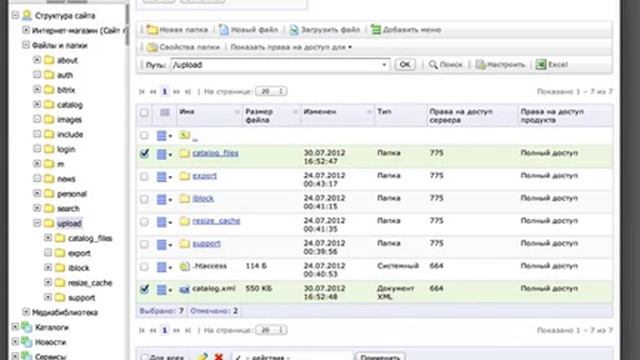The height and width of the screenshot is (360, 640).
Task: Click the iblock folder icon in table
Action: [184, 198]
